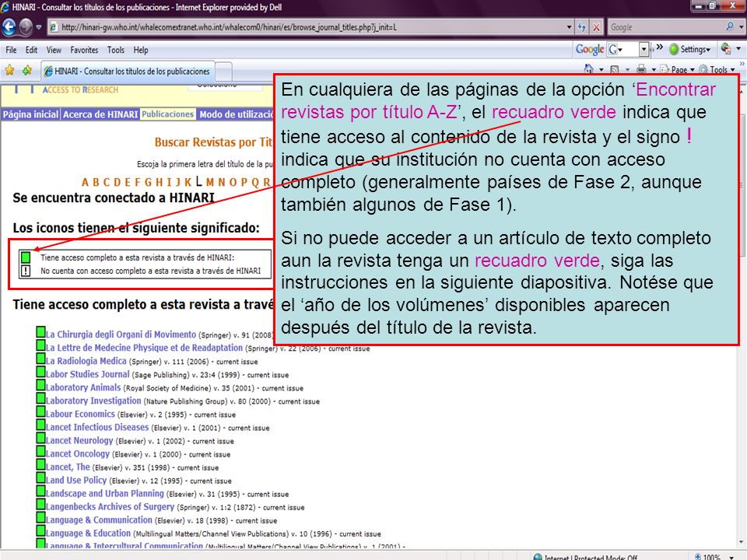Click the address bar URL field
Image resolution: width=747 pixels, height=560 pixels.
[x=305, y=27]
